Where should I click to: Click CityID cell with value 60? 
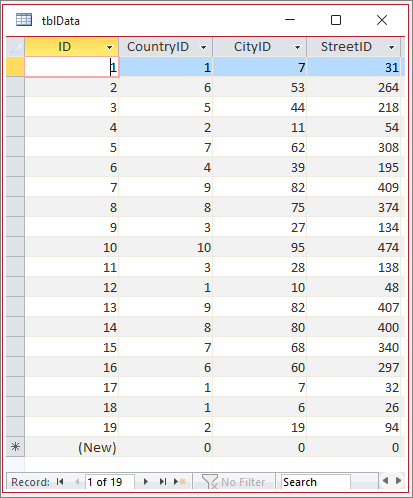(259, 367)
